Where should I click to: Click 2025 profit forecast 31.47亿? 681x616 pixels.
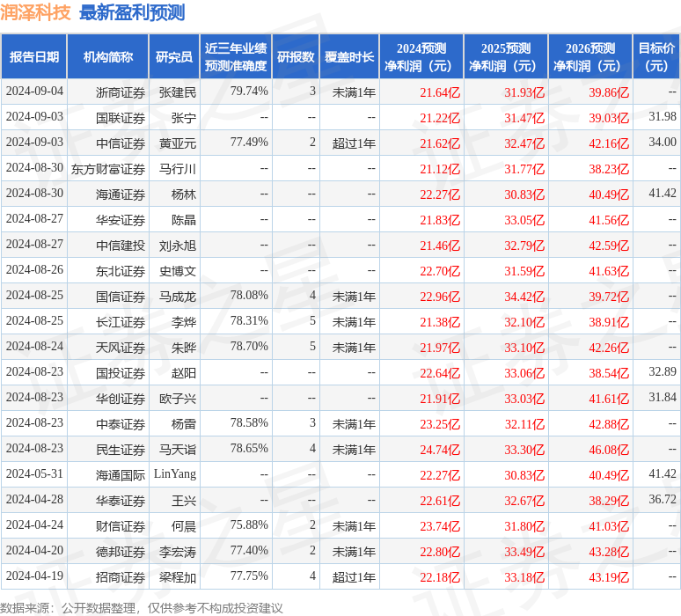click(x=524, y=118)
